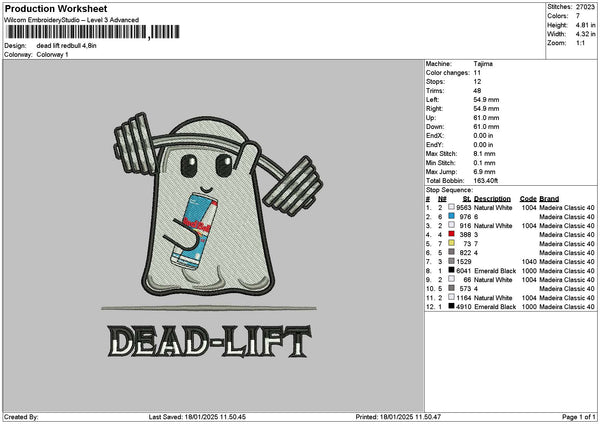Click the Width value 4.32 in
This screenshot has height=424, width=600.
tap(585, 34)
